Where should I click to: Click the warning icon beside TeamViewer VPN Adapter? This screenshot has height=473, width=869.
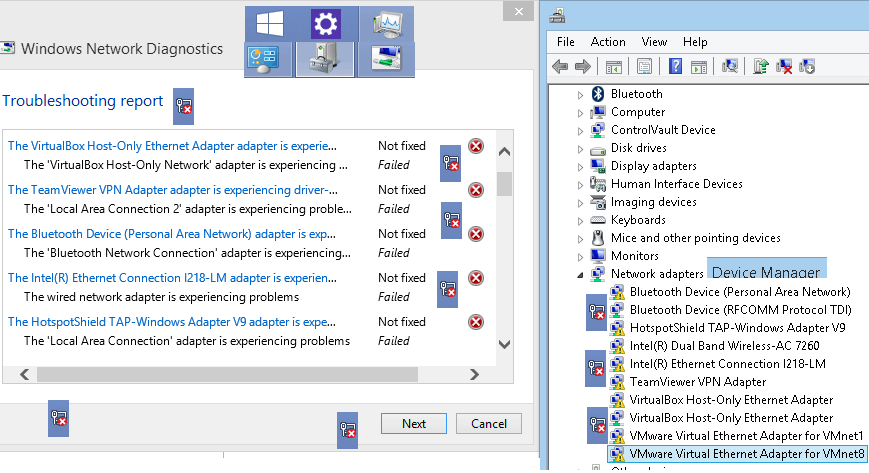coord(617,382)
